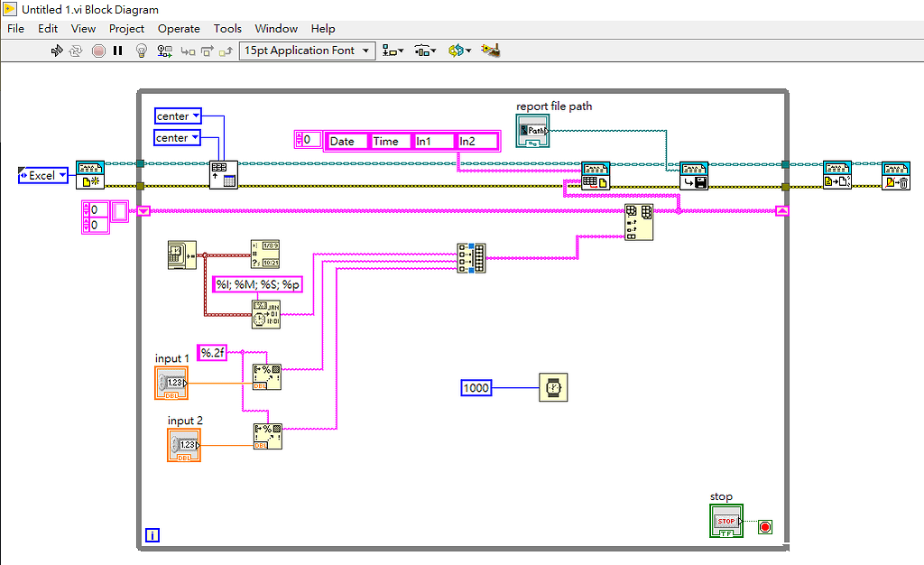Click the Wait (ms) function node
Screen dimensions: 924x565
coord(553,387)
